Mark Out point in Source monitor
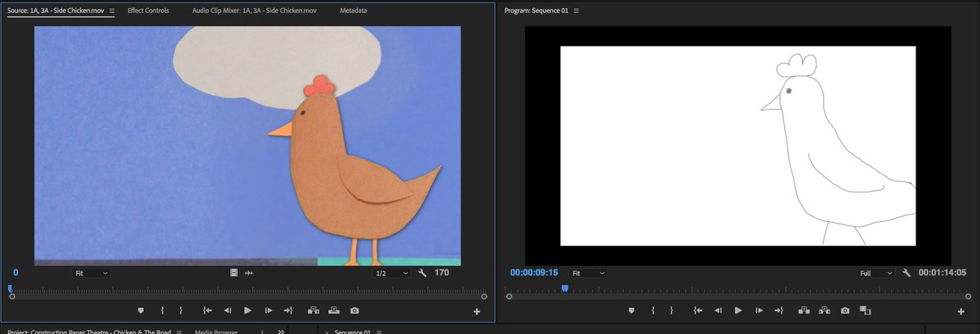Image resolution: width=980 pixels, height=334 pixels. (180, 310)
